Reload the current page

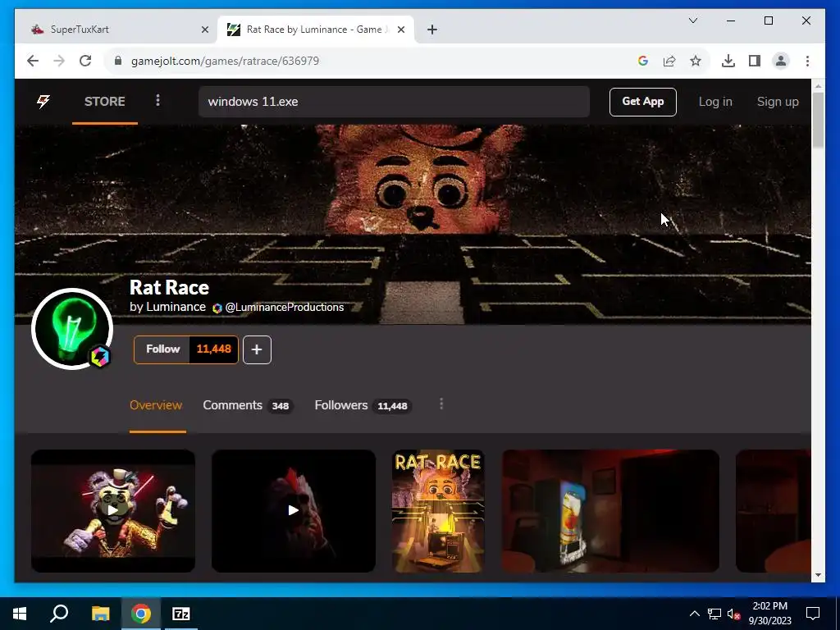[x=85, y=61]
